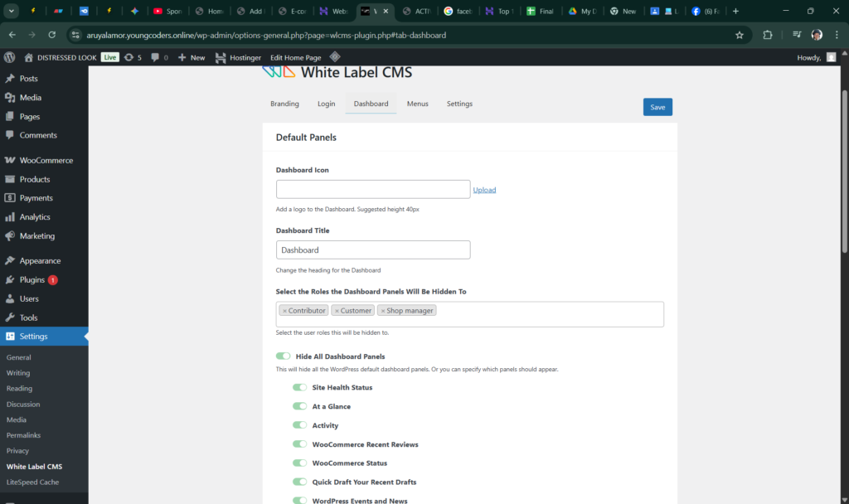Open Hostinger from the admin bar
The height and width of the screenshot is (504, 849).
point(237,57)
